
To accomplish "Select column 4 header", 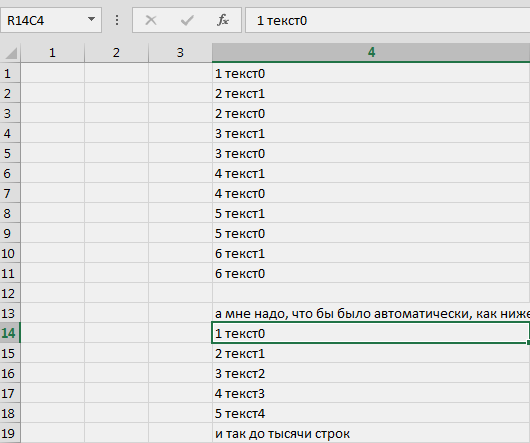I will [x=371, y=52].
